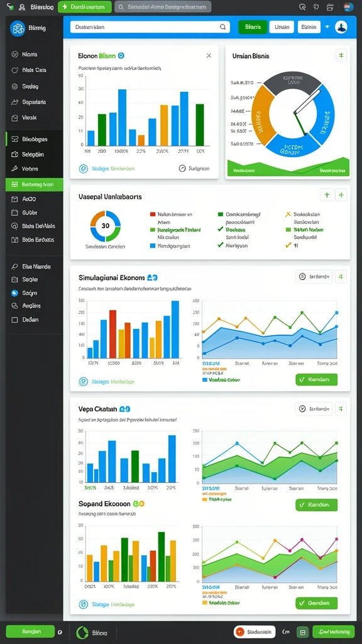The height and width of the screenshot is (644, 362).
Task: Click the green Kandam button under line chart
Action: [x=317, y=379]
